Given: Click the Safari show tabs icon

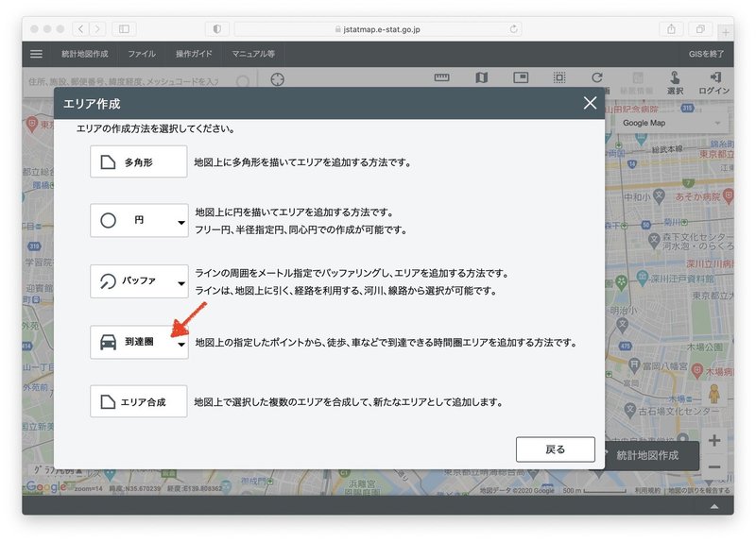Looking at the screenshot, I should [700, 29].
